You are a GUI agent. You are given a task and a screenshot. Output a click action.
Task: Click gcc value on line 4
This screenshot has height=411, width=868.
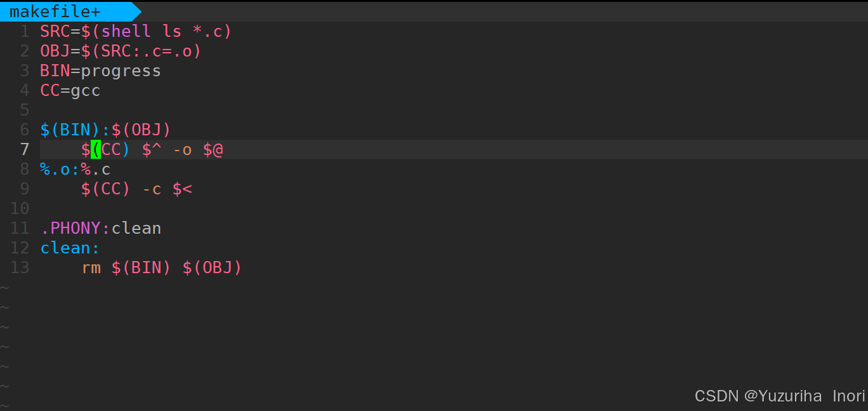tap(86, 90)
